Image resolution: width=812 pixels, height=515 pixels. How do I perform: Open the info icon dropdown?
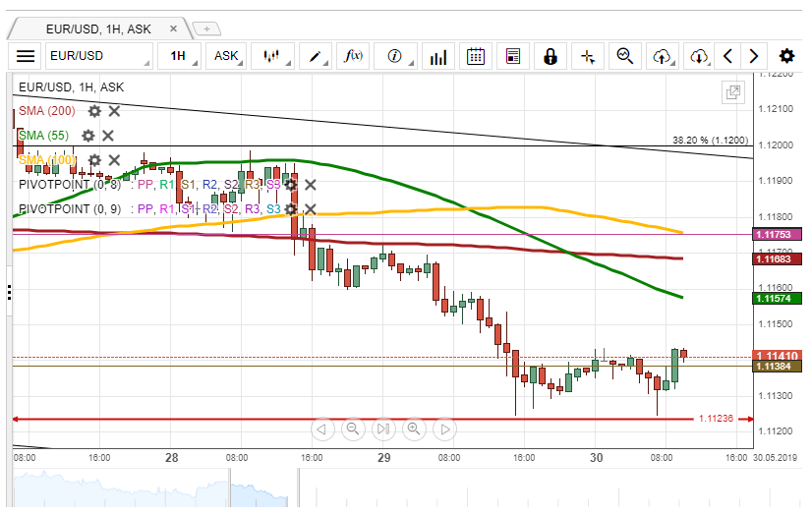tap(395, 56)
